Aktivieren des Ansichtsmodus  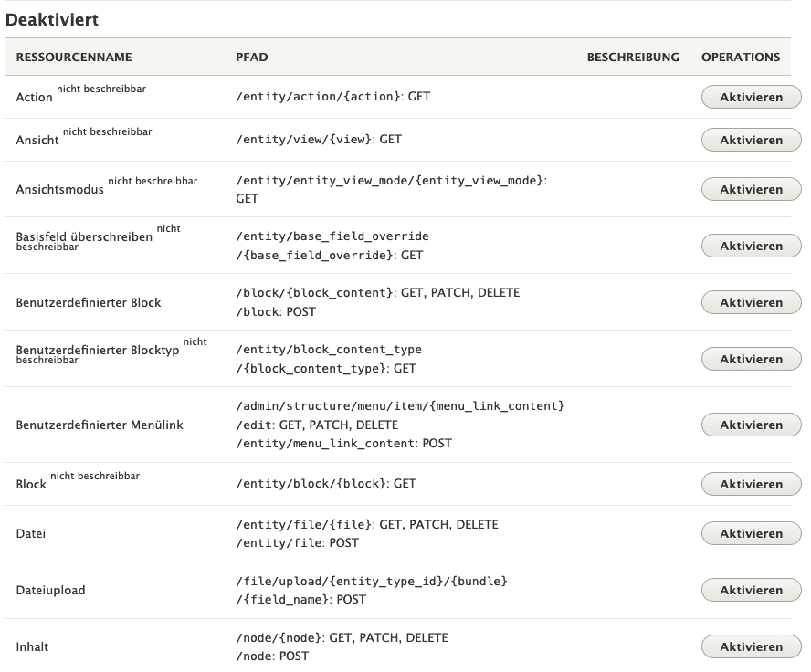(750, 189)
